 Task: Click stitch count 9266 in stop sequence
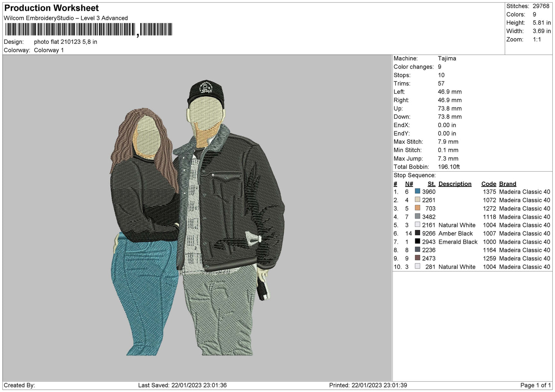pos(429,233)
